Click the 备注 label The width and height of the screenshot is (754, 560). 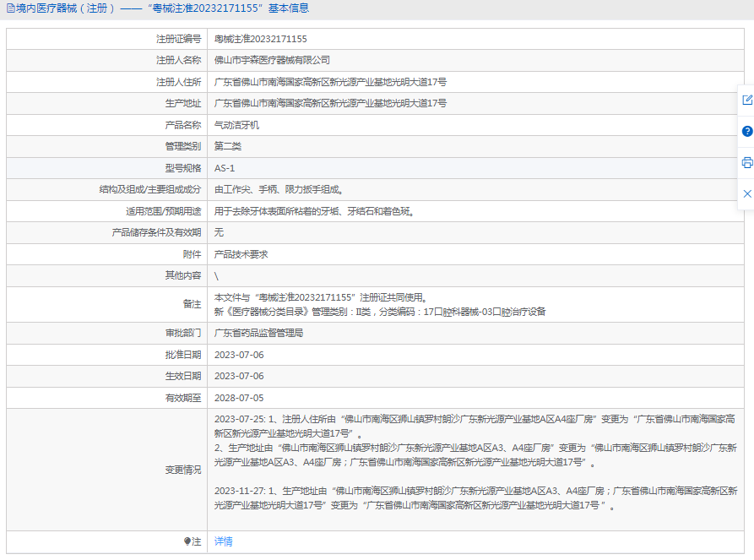tap(192, 304)
